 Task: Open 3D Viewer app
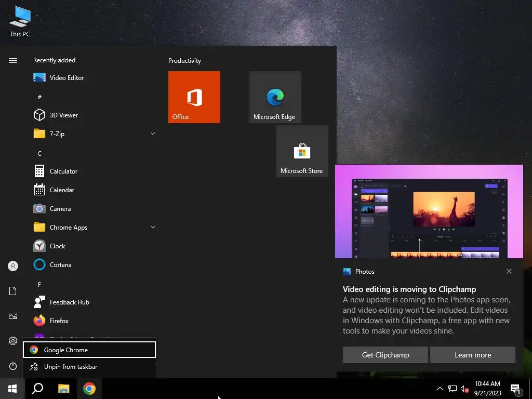pyautogui.click(x=95, y=115)
